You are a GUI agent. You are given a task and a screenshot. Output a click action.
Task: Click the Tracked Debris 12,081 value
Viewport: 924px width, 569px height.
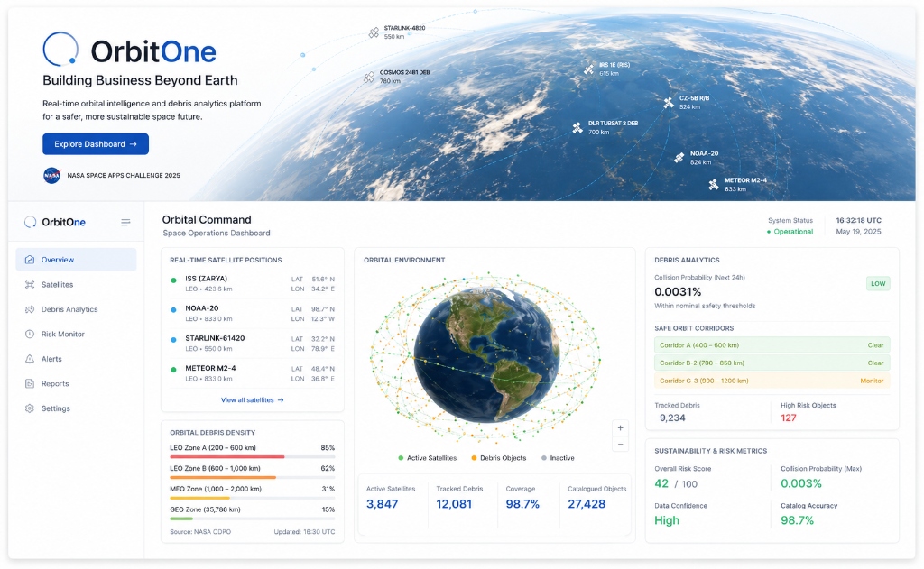[454, 504]
